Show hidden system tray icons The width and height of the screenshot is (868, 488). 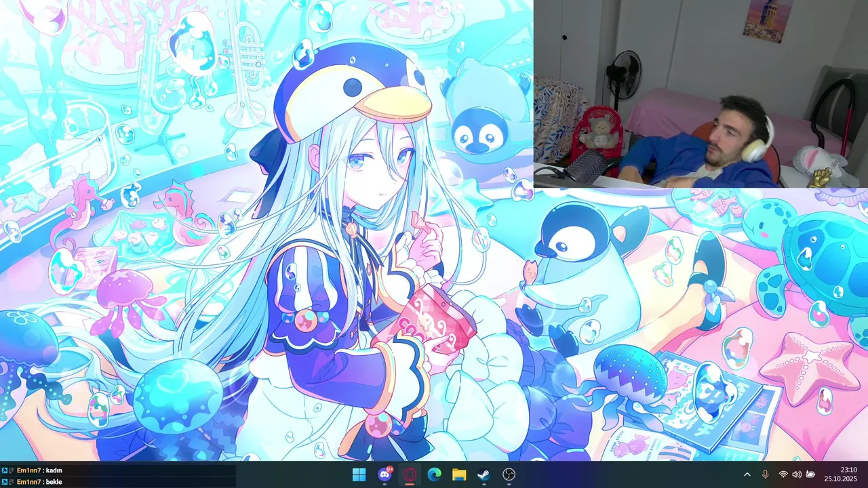[747, 475]
